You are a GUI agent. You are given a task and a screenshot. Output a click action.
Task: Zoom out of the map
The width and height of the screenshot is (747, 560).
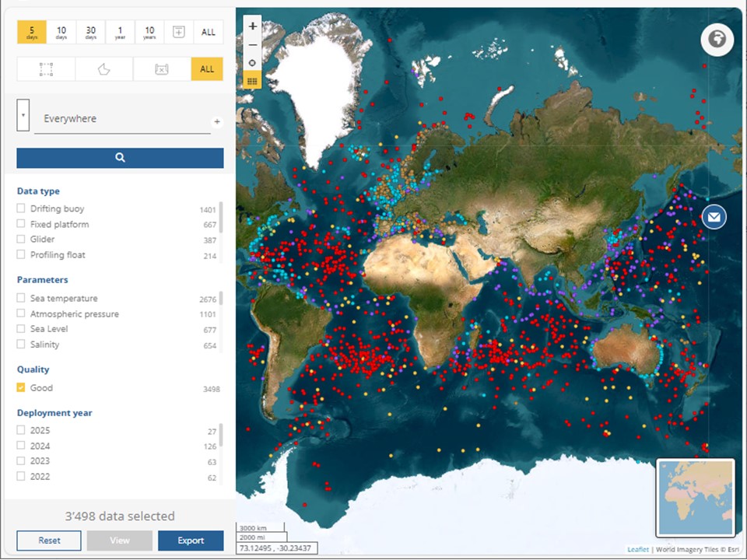(252, 45)
